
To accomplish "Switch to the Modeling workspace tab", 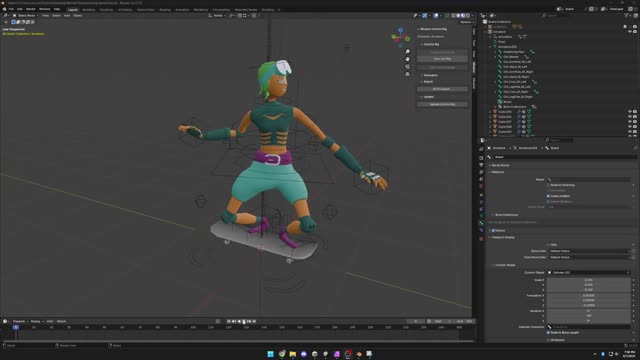I will [89, 9].
